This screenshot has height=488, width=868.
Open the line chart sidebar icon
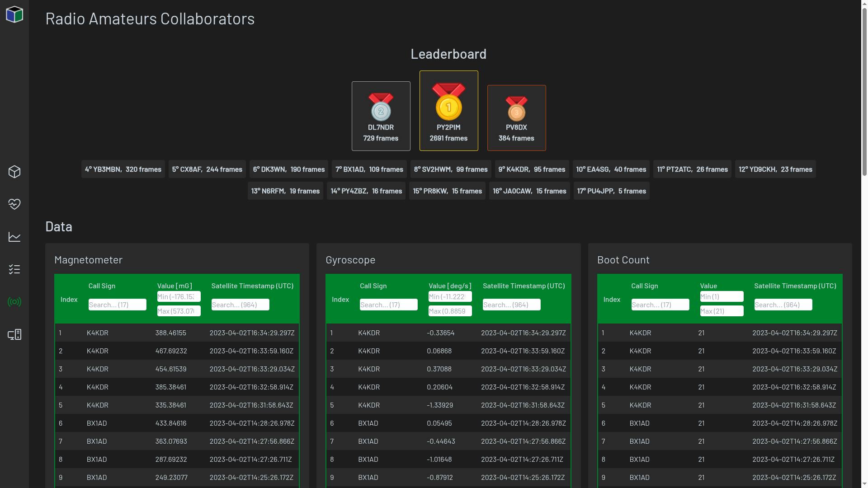point(14,237)
